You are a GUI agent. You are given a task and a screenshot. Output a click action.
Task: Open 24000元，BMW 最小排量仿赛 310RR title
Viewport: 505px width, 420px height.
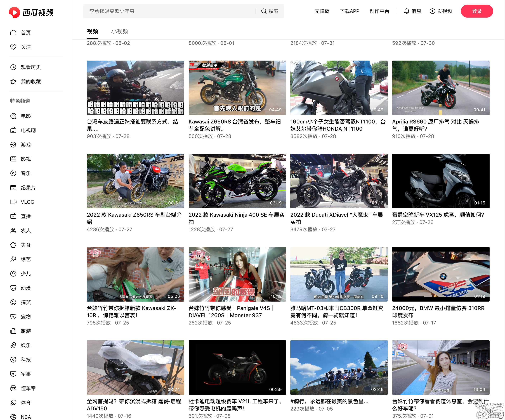pyautogui.click(x=438, y=312)
